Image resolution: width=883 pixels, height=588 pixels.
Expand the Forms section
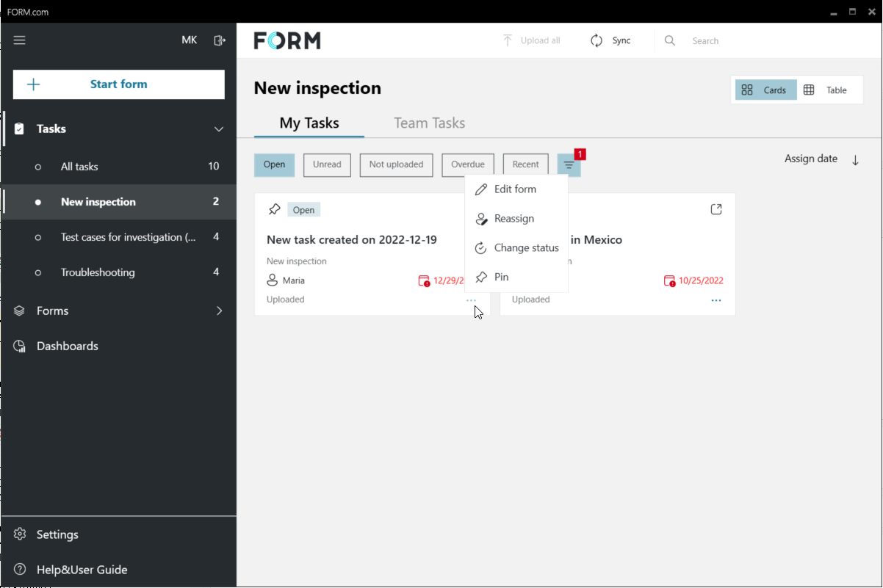pos(218,311)
